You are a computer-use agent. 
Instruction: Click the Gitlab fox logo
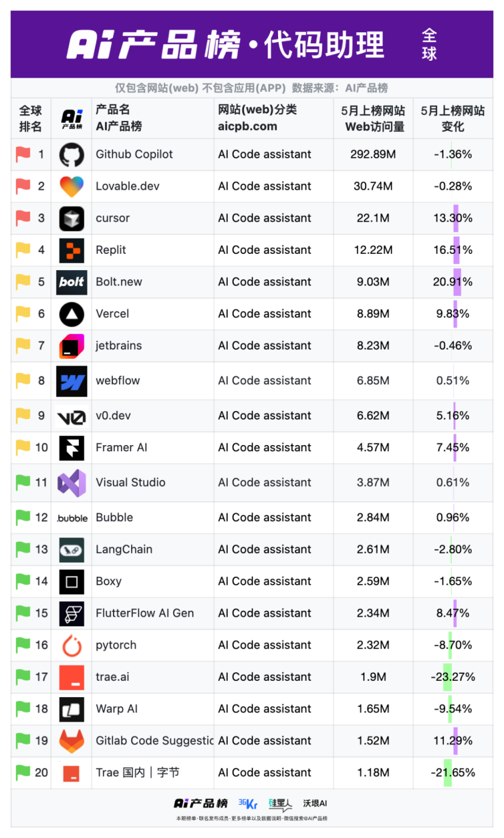coord(72,741)
